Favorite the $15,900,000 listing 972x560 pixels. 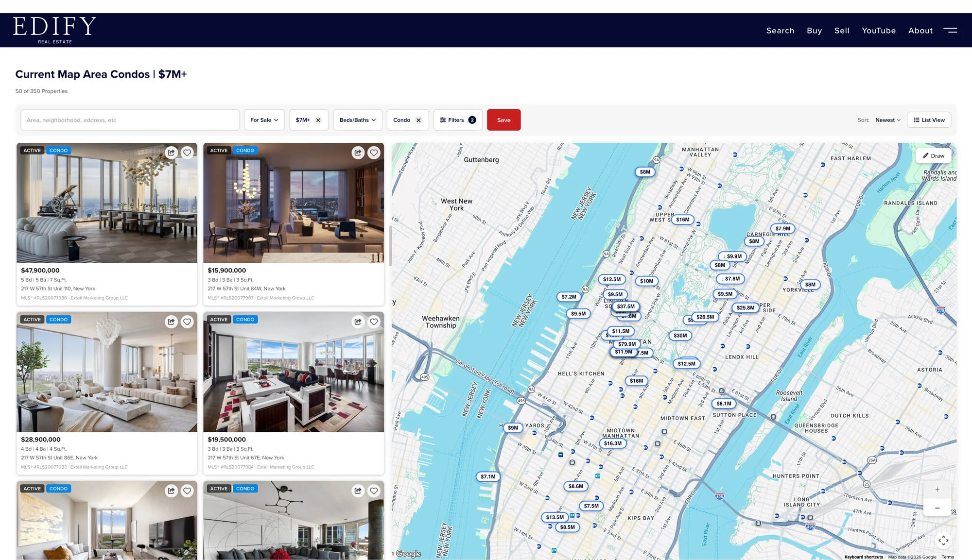pyautogui.click(x=374, y=152)
